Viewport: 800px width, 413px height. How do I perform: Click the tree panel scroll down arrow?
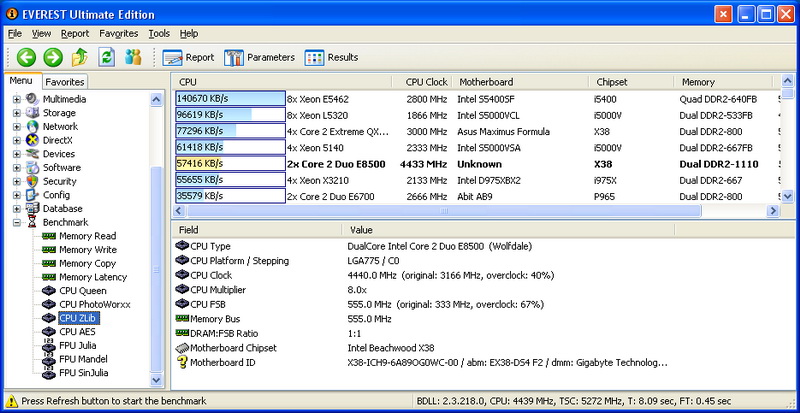[x=156, y=380]
